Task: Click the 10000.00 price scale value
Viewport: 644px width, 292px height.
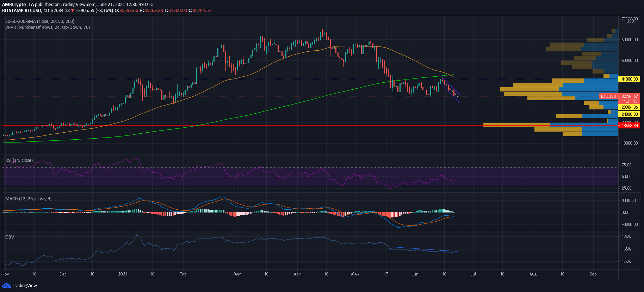Action: tap(630, 143)
